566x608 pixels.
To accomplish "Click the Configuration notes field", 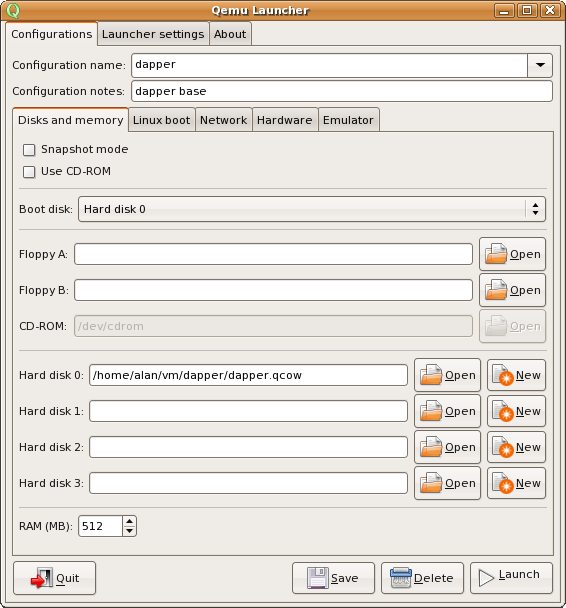I will (342, 91).
